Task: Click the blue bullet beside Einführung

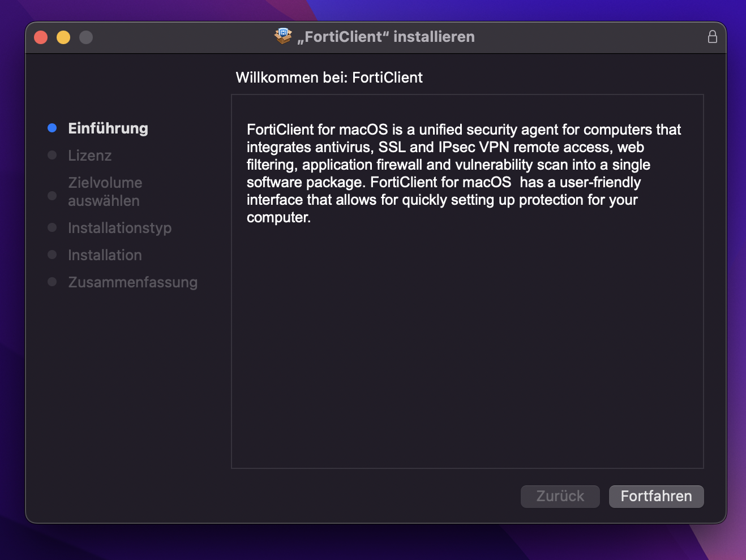Action: click(x=52, y=128)
